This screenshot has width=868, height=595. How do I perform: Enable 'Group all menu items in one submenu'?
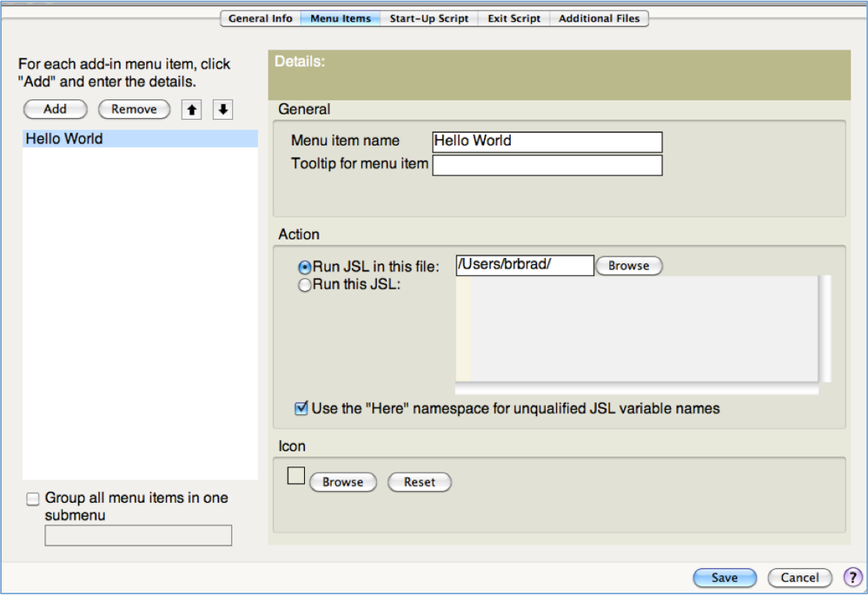33,499
